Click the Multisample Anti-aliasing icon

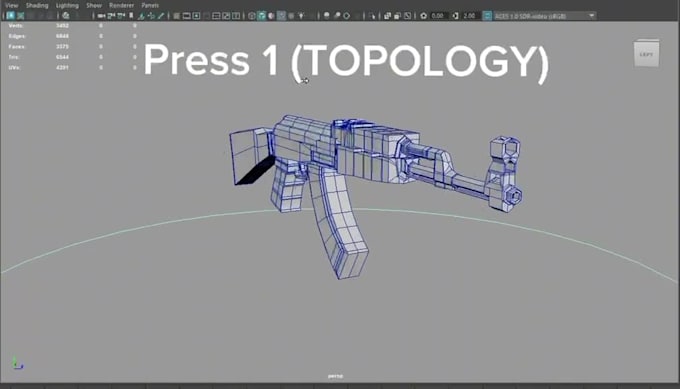click(x=347, y=16)
